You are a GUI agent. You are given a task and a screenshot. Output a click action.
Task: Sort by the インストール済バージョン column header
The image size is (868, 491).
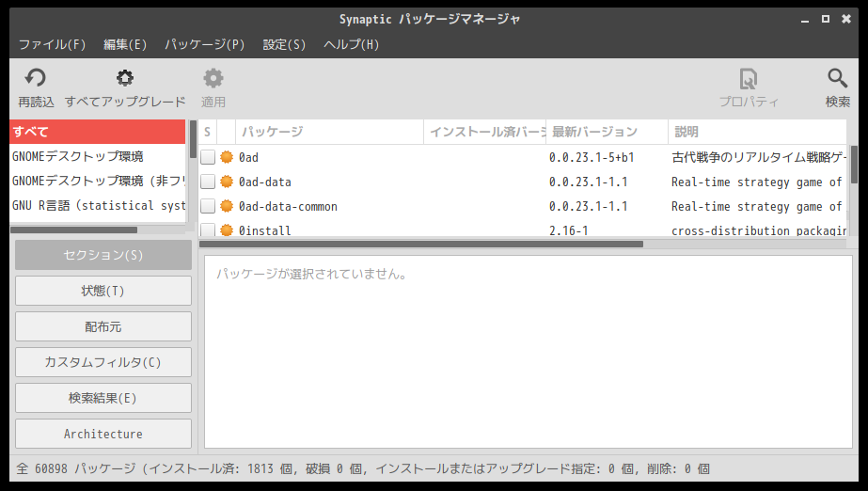click(485, 132)
